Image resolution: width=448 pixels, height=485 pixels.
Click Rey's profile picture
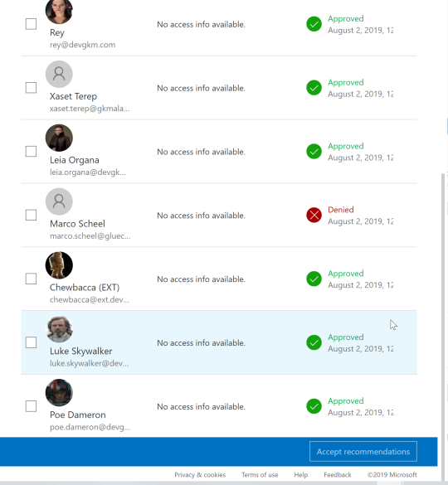59,11
